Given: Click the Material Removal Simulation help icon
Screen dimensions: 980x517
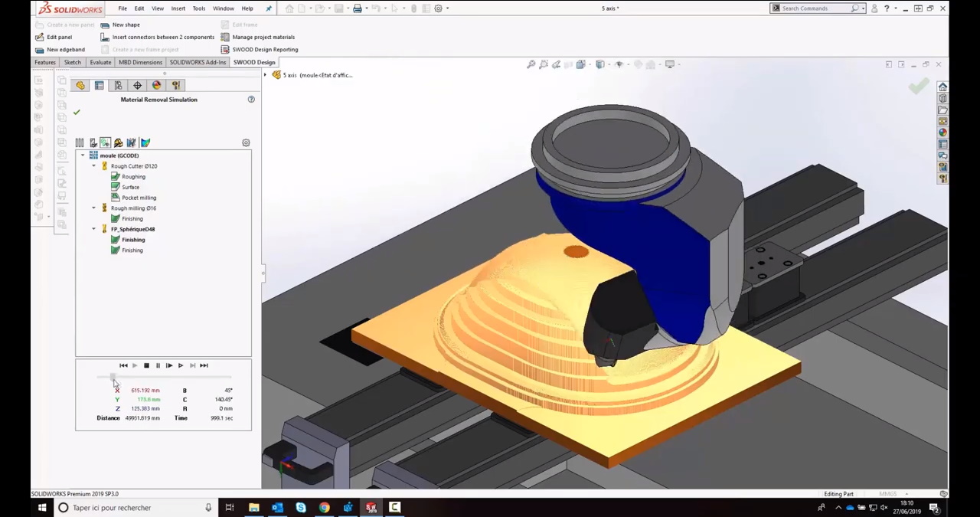Looking at the screenshot, I should tap(251, 100).
